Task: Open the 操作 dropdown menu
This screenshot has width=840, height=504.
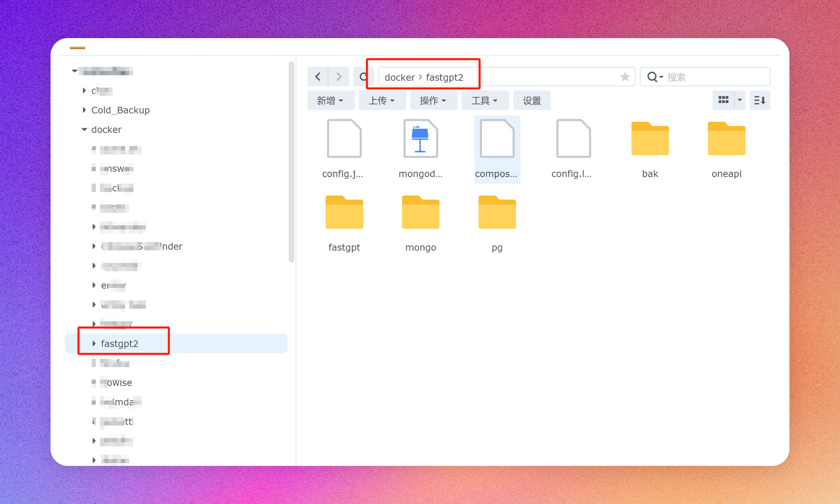Action: click(x=434, y=100)
